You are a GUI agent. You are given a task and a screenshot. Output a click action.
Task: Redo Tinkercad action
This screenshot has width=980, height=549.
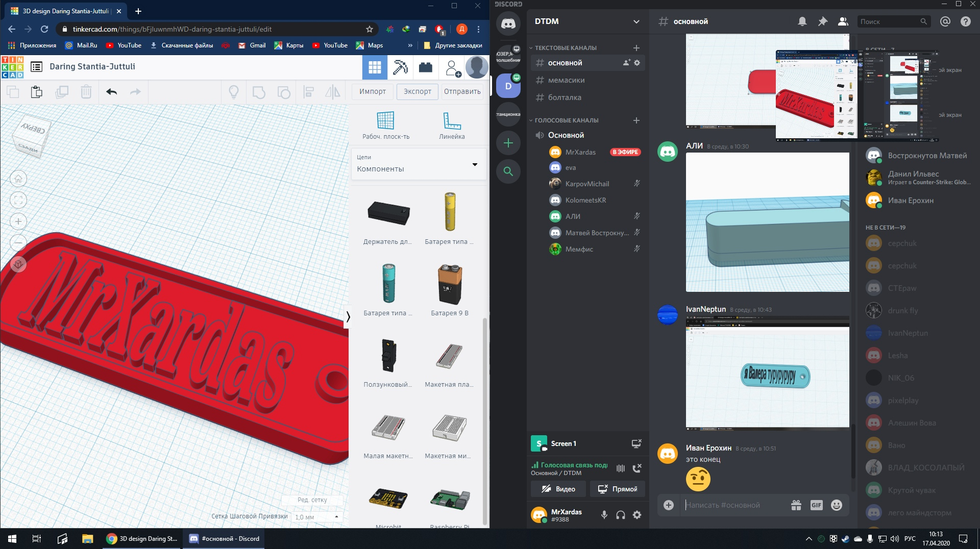[135, 92]
